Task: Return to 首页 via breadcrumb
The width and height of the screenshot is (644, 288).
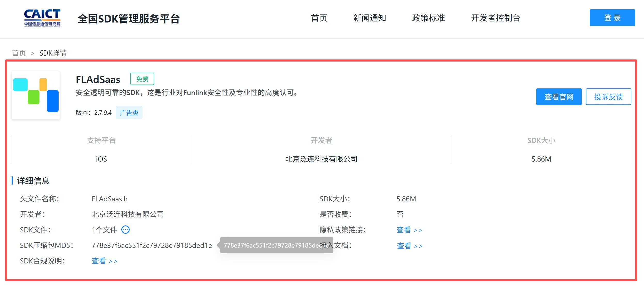Action: (19, 53)
